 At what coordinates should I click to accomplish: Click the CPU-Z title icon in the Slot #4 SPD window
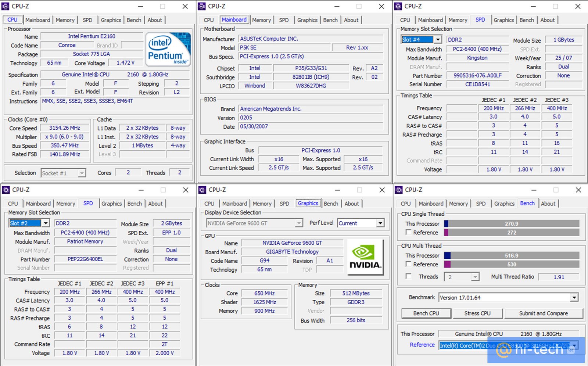(398, 6)
